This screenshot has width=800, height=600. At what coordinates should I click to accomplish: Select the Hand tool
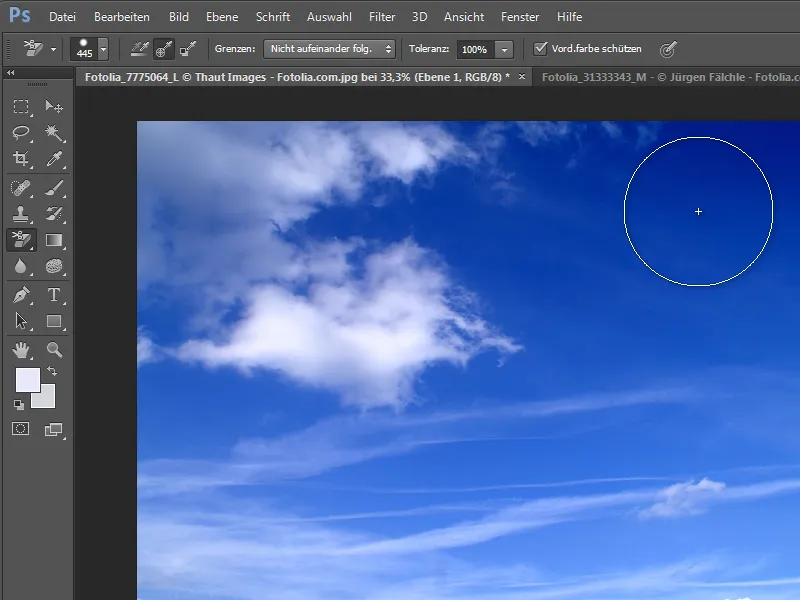(21, 349)
